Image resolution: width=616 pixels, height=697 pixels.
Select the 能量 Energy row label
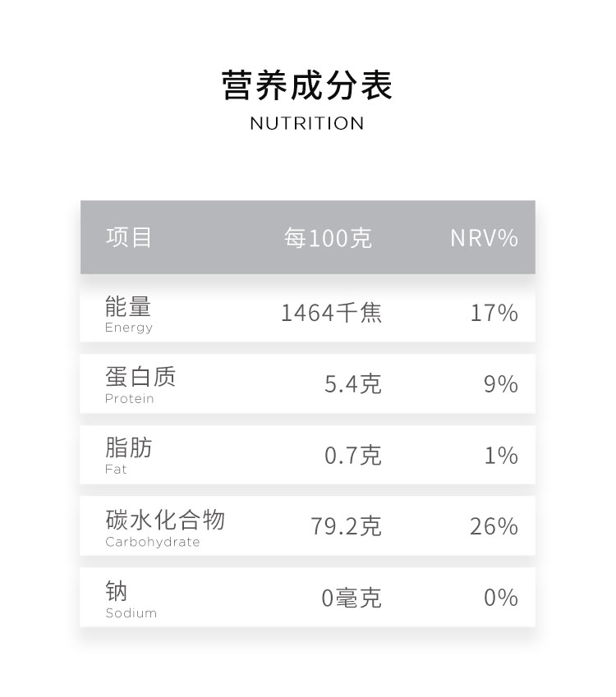coord(129,314)
